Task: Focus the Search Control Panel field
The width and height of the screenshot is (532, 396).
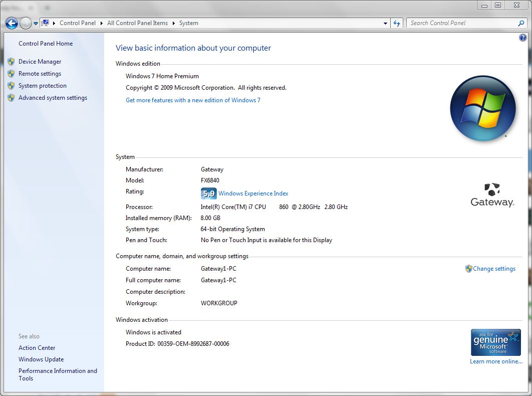Action: pyautogui.click(x=463, y=23)
